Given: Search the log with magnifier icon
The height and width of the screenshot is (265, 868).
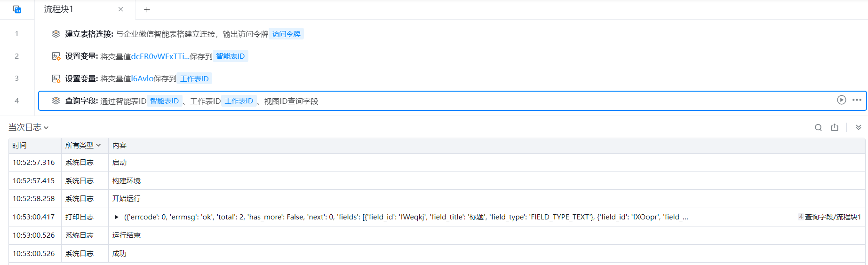Looking at the screenshot, I should point(818,127).
